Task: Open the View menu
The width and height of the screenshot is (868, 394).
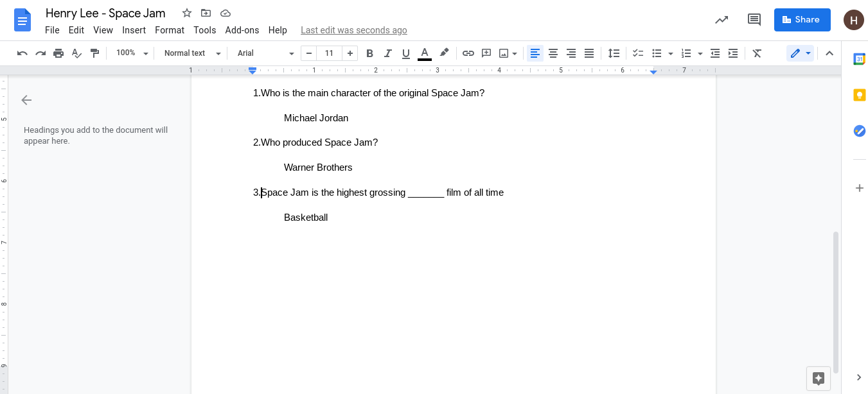Action: [x=103, y=30]
